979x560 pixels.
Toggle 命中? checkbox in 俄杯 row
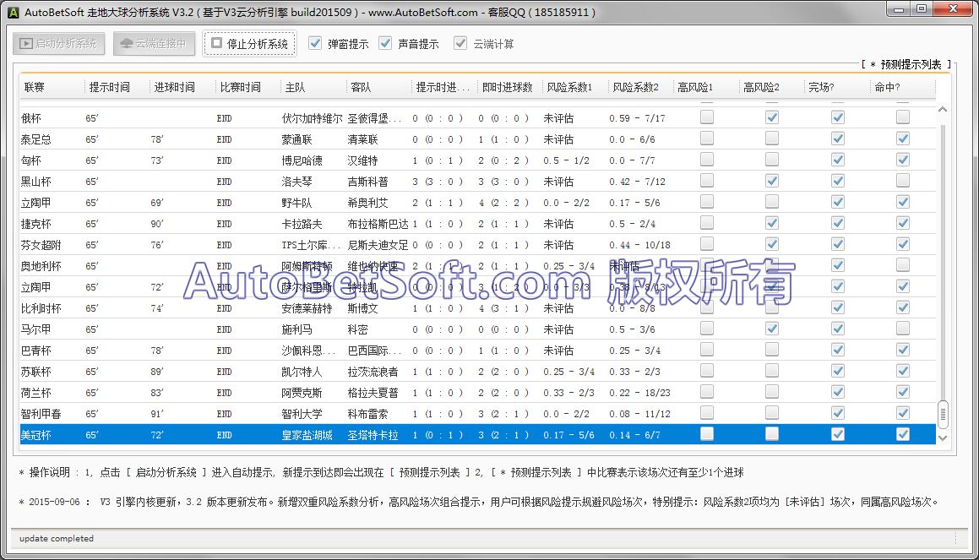903,117
